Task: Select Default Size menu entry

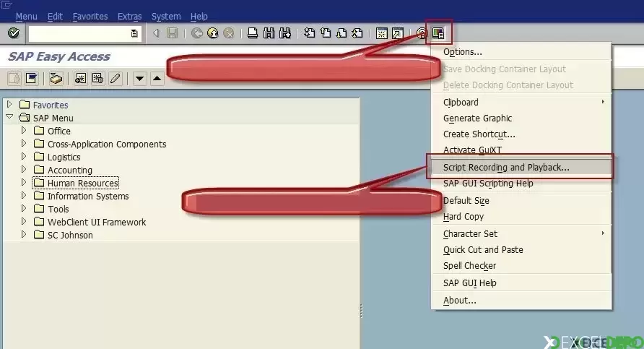Action: click(x=521, y=201)
